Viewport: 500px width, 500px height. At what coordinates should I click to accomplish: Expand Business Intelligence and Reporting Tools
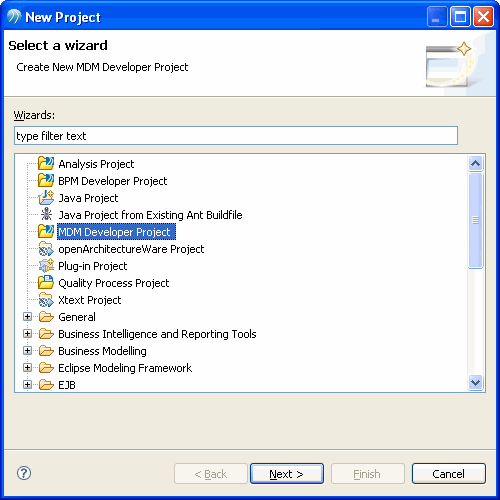27,334
